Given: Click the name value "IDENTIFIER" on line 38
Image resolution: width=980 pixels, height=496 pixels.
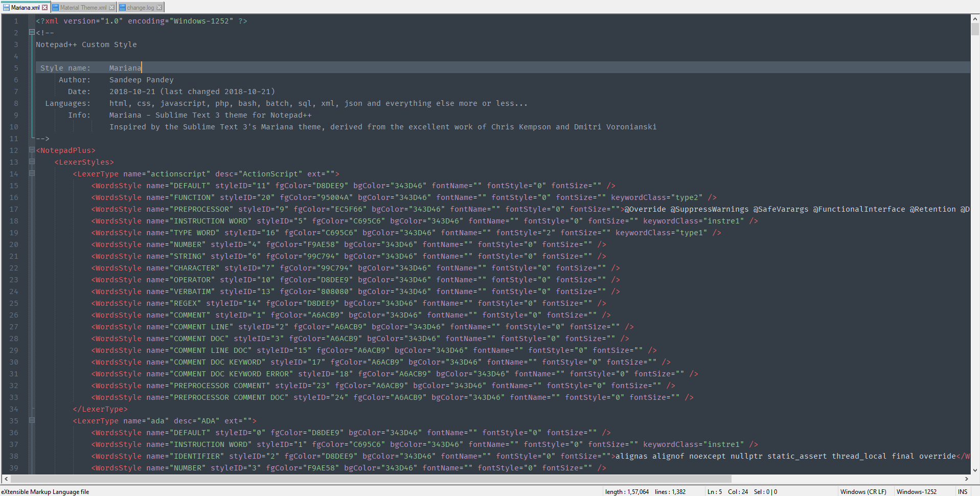Looking at the screenshot, I should tap(197, 456).
